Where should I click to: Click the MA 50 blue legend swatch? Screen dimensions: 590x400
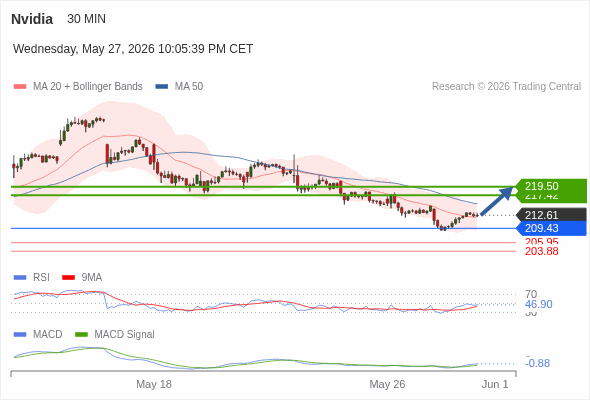[162, 87]
